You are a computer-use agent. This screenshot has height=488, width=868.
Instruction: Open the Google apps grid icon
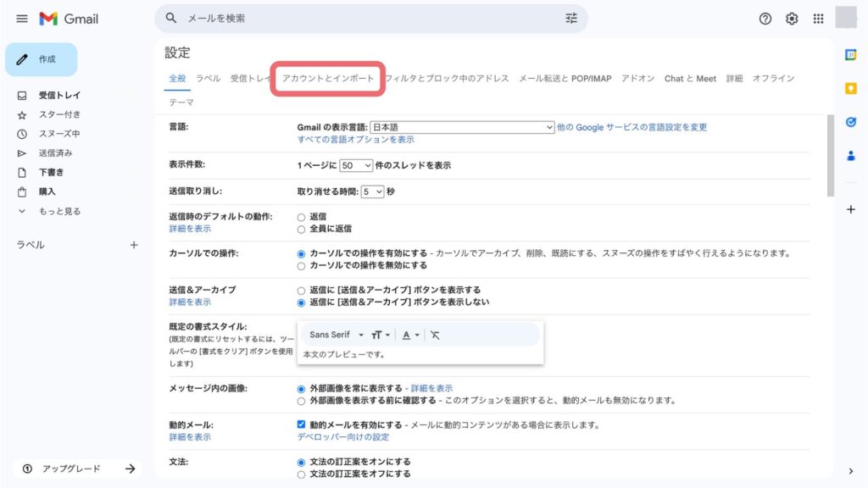(x=818, y=19)
